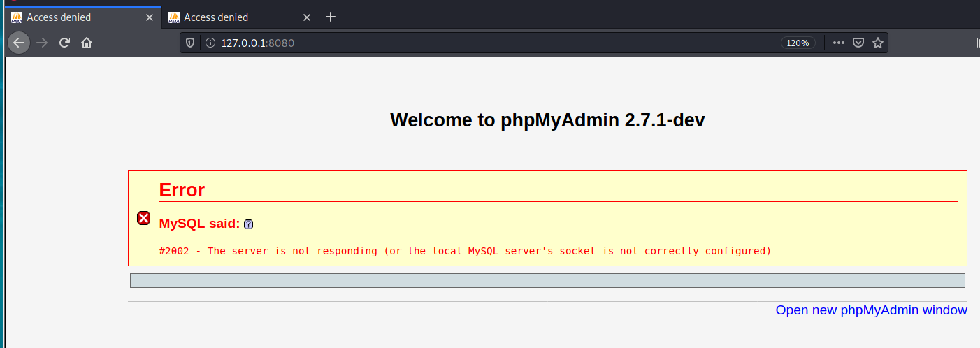
Task: Click the phpMyAdmin favicon on first tab
Action: coord(17,17)
